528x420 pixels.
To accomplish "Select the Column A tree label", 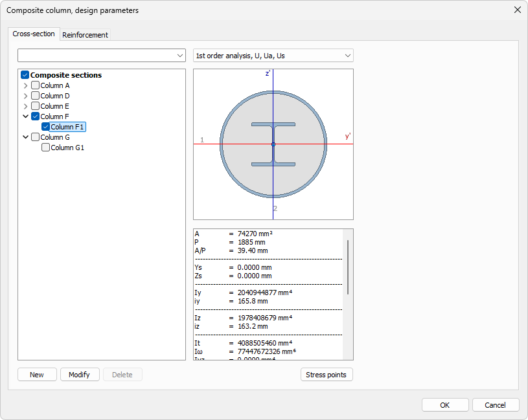I will (55, 85).
